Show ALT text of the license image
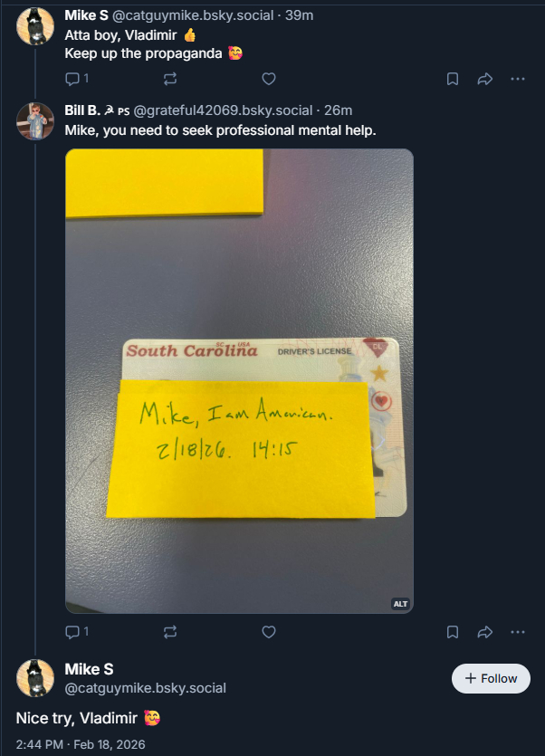This screenshot has height=756, width=545. [x=400, y=604]
